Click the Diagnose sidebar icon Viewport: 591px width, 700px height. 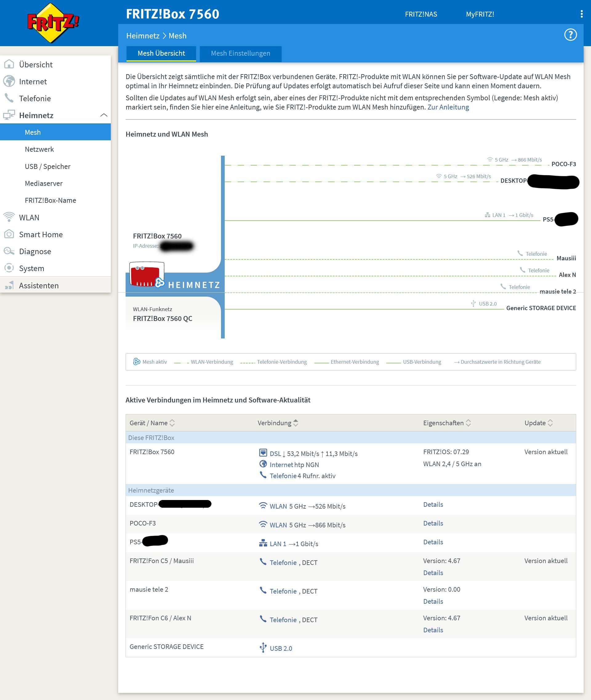point(9,251)
